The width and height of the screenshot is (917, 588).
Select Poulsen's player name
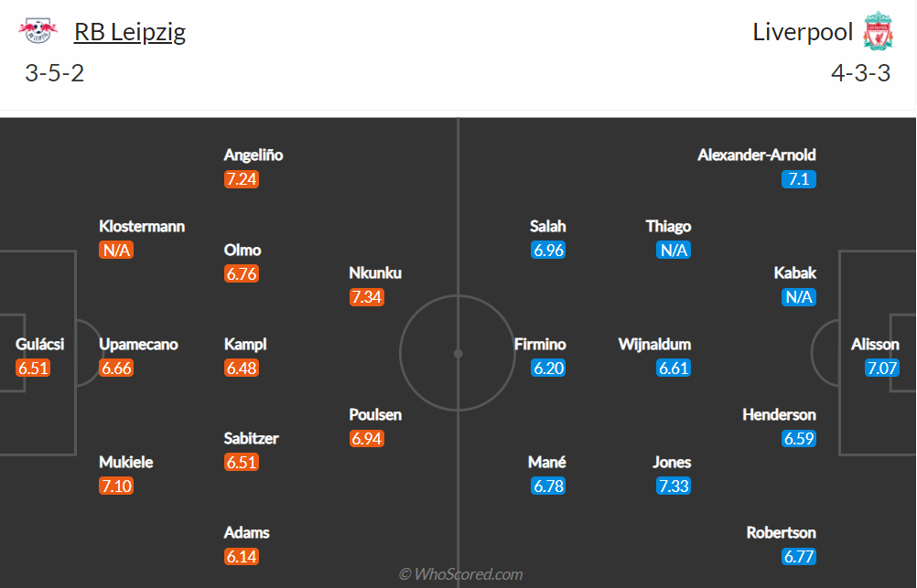[x=375, y=414]
